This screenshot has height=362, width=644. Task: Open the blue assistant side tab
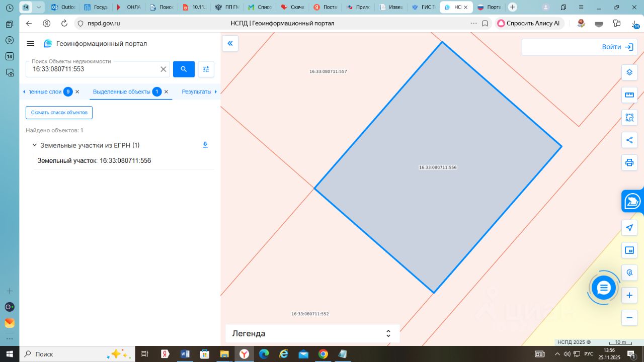point(633,202)
